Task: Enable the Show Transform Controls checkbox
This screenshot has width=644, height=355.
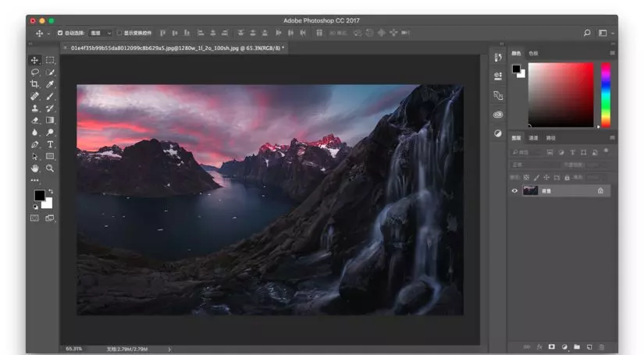Action: pos(119,33)
